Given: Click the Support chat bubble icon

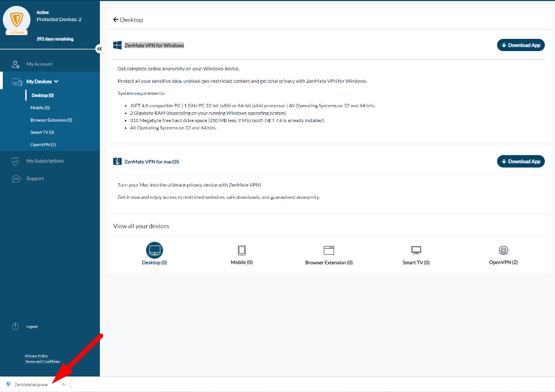Looking at the screenshot, I should click(x=16, y=179).
